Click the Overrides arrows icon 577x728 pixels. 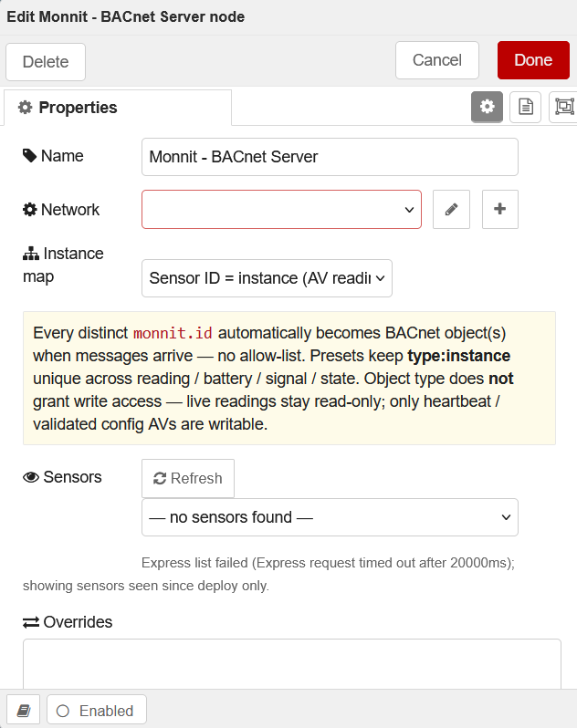(x=31, y=622)
